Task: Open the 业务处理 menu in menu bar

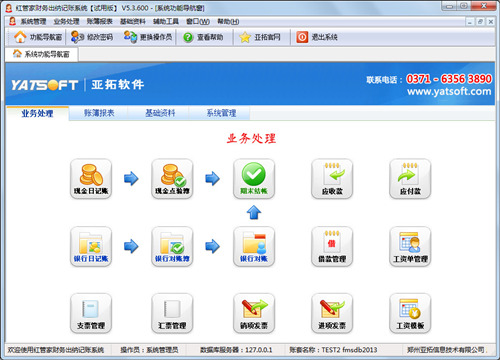Action: coord(66,22)
